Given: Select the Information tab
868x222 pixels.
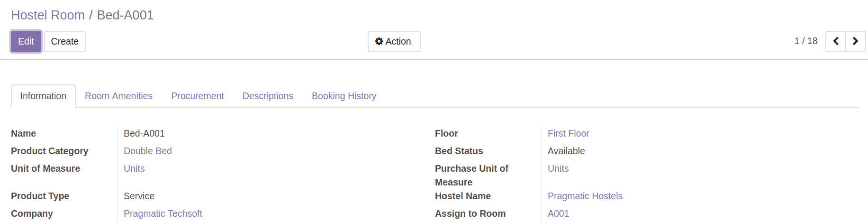Looking at the screenshot, I should (43, 96).
